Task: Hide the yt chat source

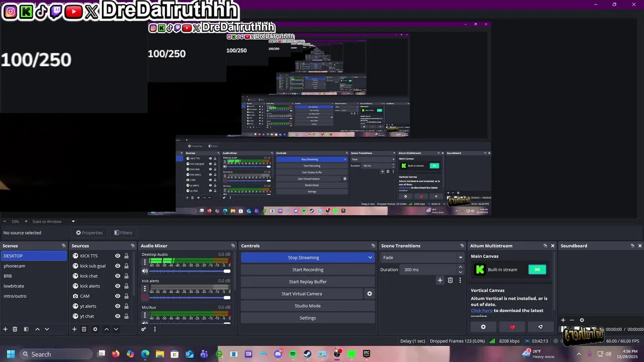Action: 118,316
